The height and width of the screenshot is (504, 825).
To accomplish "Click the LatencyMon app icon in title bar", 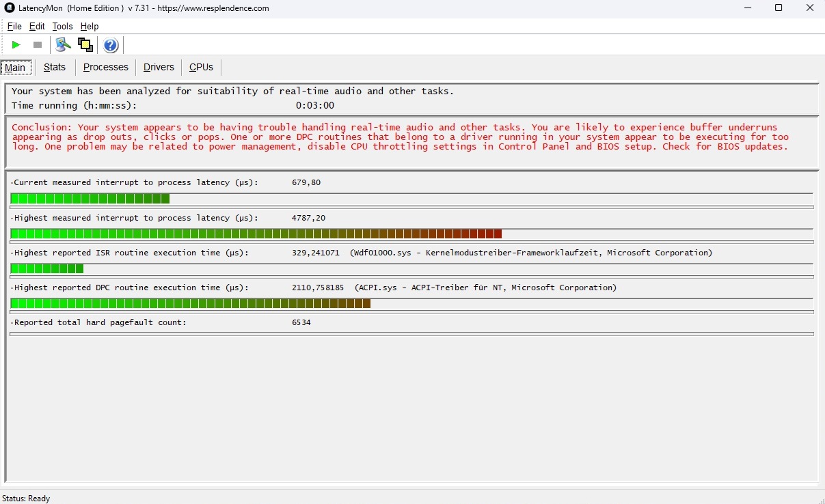I will click(x=10, y=8).
